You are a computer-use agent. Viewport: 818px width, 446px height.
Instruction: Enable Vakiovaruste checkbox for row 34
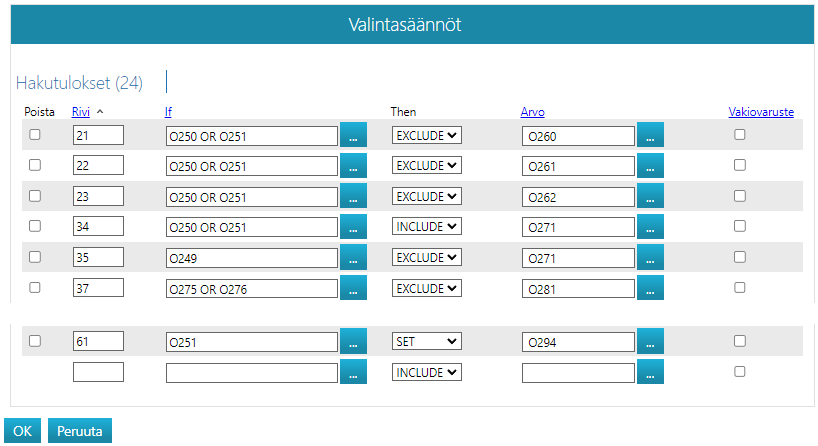coord(740,226)
